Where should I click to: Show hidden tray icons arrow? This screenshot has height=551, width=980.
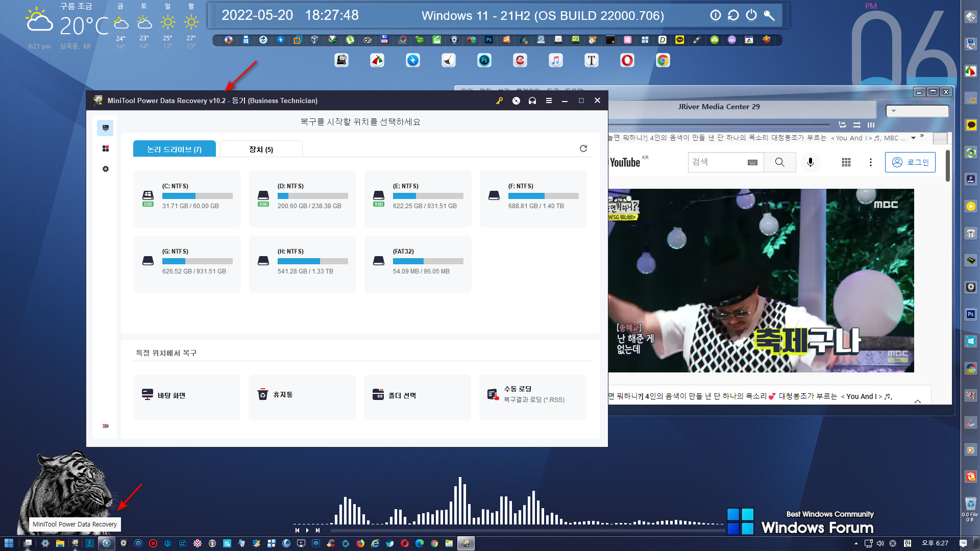pyautogui.click(x=856, y=543)
